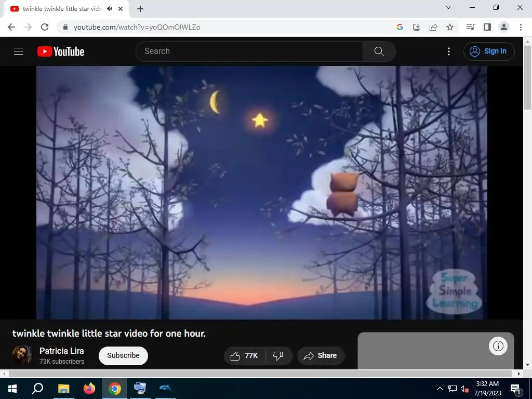Install app via address bar download icon
The width and height of the screenshot is (532, 399).
tap(416, 27)
